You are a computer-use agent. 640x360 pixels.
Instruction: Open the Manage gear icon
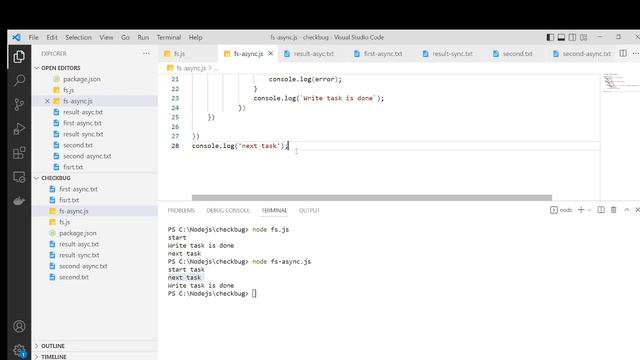coord(19,350)
